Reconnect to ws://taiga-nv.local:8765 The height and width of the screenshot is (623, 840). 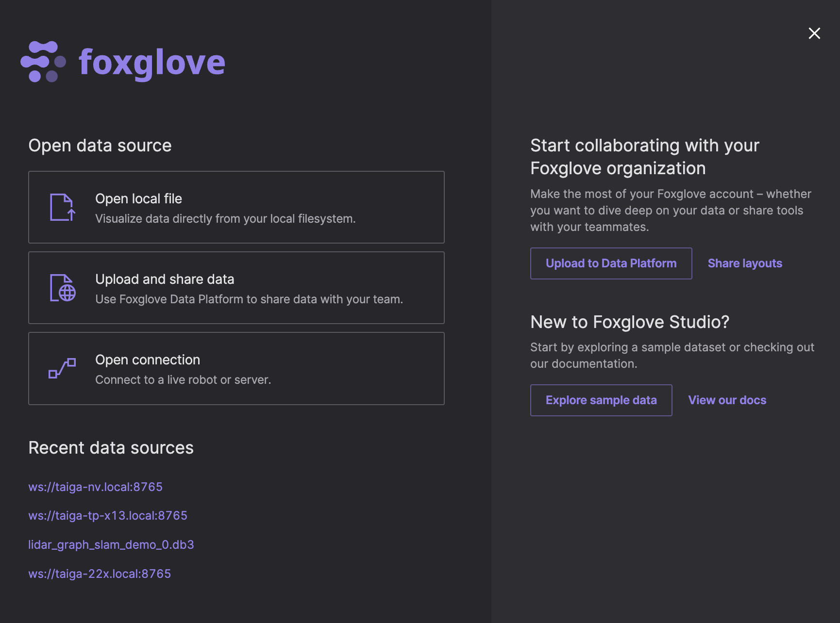pos(96,487)
